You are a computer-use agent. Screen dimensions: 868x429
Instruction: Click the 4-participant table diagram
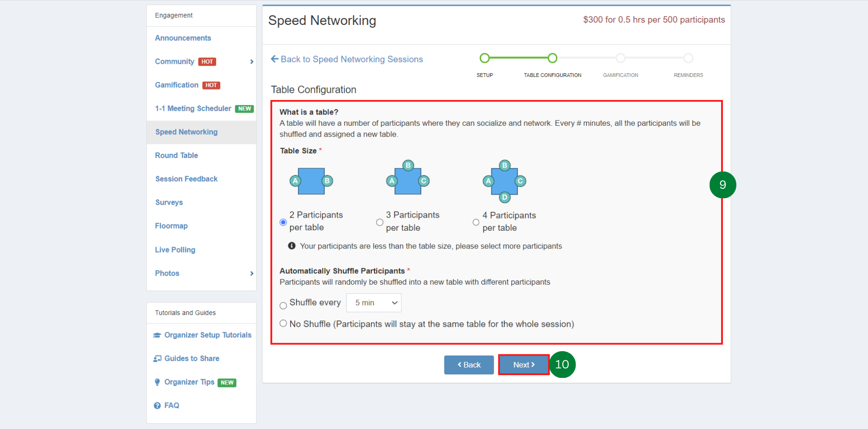[505, 181]
